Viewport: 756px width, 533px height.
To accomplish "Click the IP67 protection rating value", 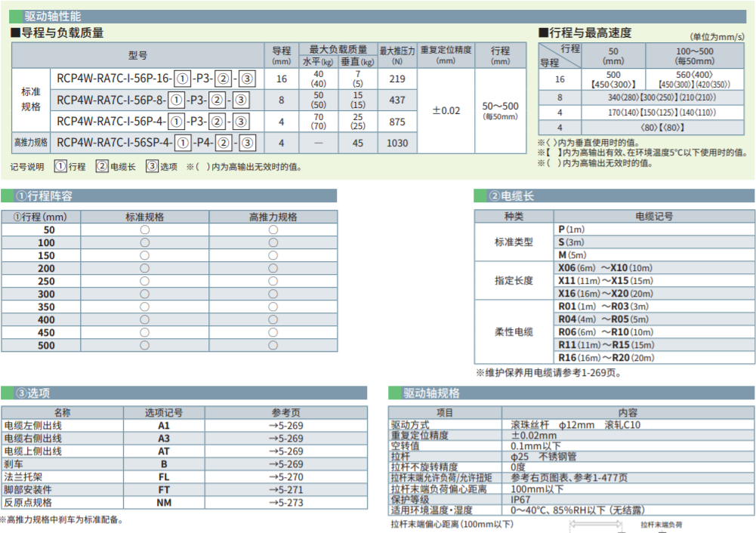I will [x=520, y=499].
